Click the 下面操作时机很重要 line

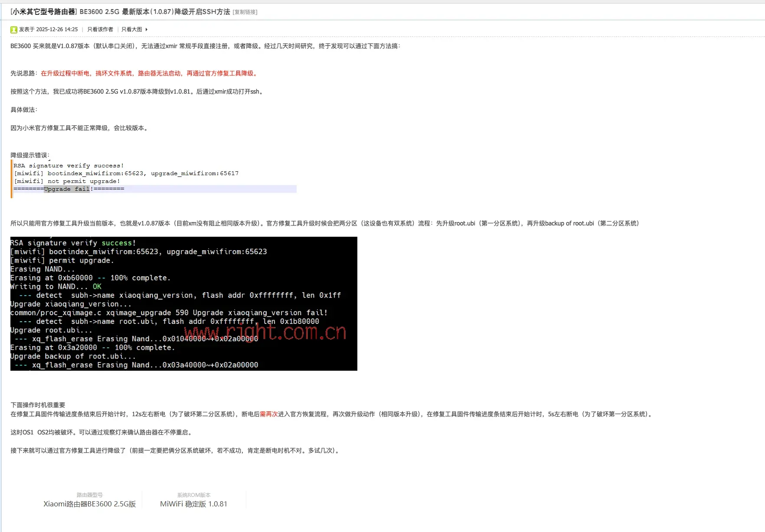click(38, 405)
